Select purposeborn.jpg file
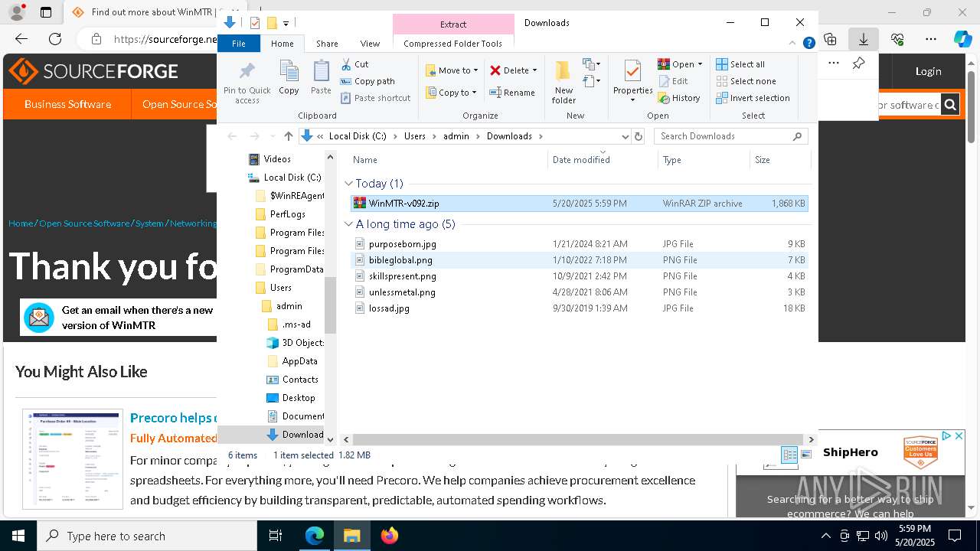 click(x=579, y=244)
